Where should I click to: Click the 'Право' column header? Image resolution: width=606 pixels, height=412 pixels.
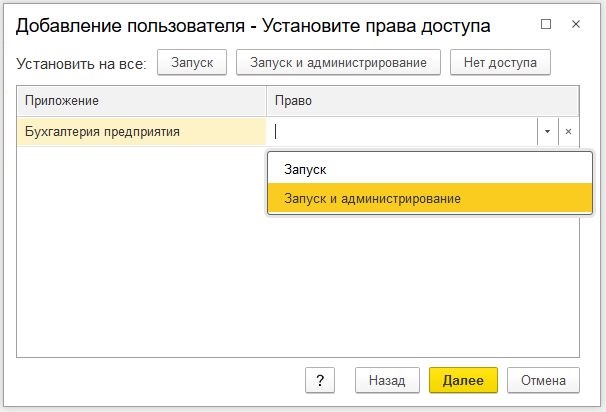coord(421,101)
